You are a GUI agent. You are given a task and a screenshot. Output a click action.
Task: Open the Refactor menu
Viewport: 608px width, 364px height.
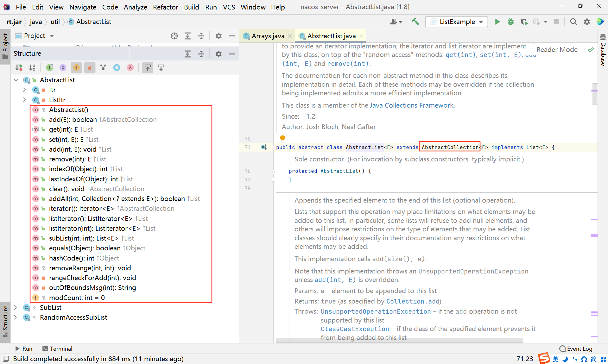click(x=165, y=7)
